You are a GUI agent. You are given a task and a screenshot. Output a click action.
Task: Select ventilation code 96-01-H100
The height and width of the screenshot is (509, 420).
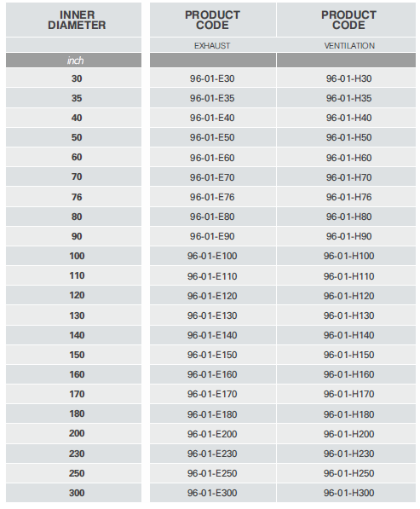(349, 256)
